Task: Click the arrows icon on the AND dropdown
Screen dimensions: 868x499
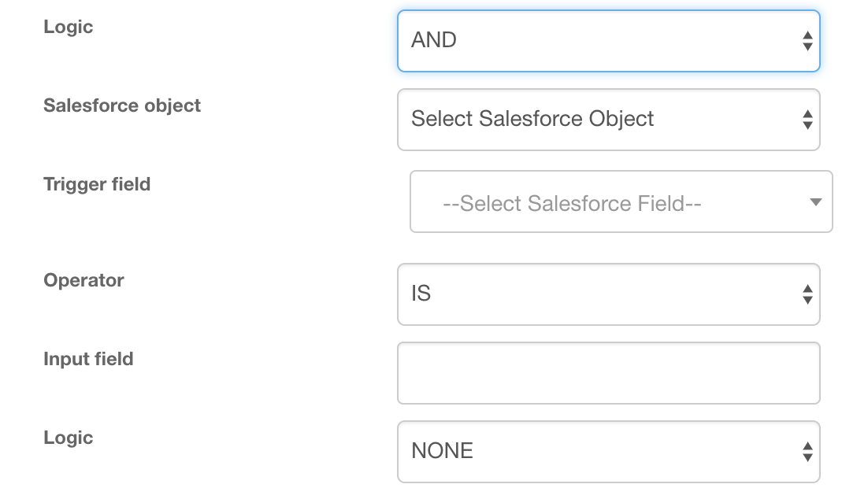Action: click(x=807, y=41)
